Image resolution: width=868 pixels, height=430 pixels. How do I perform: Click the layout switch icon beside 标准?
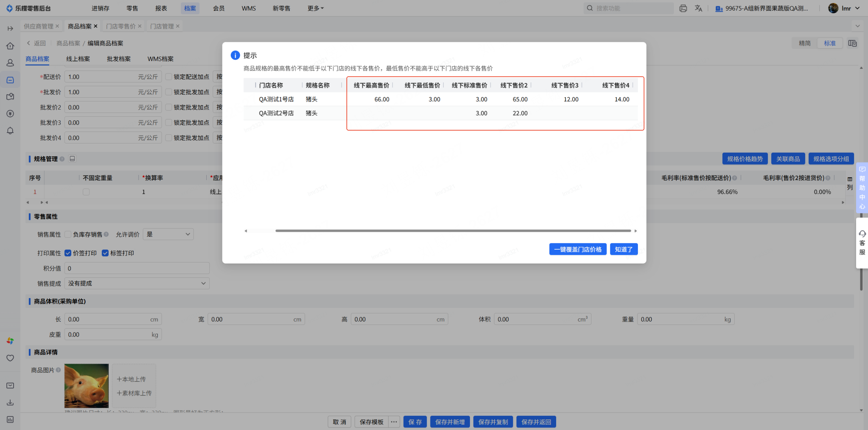(852, 43)
